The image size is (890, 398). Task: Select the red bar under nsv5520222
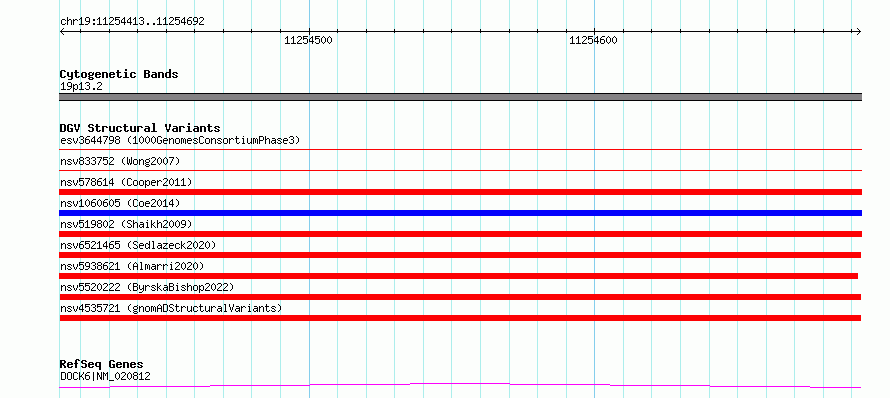[460, 297]
